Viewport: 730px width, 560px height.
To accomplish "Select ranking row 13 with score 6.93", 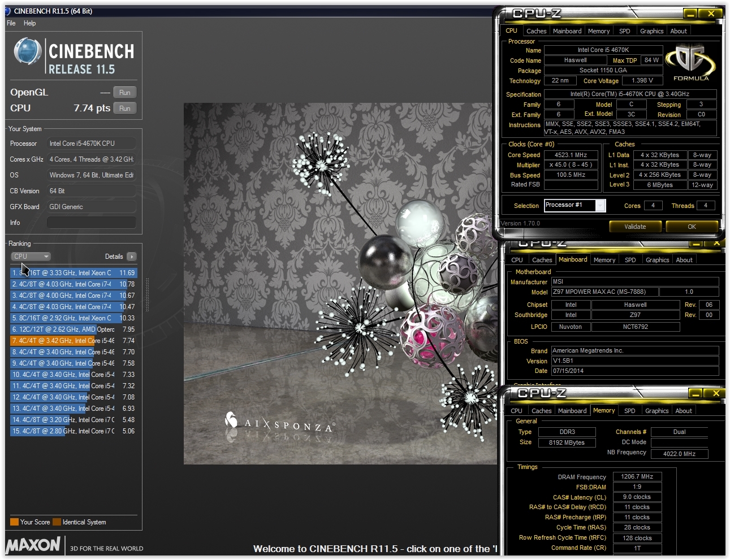I will pyautogui.click(x=74, y=409).
